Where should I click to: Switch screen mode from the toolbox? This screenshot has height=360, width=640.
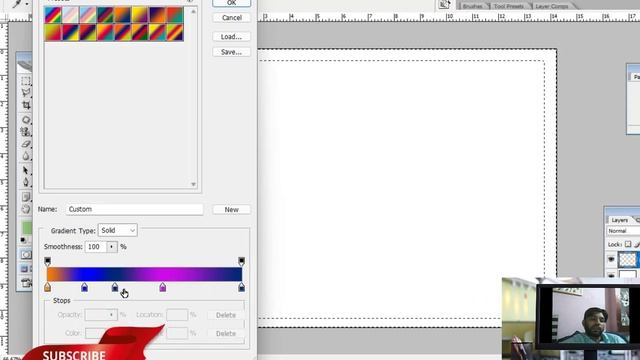[x=25, y=269]
